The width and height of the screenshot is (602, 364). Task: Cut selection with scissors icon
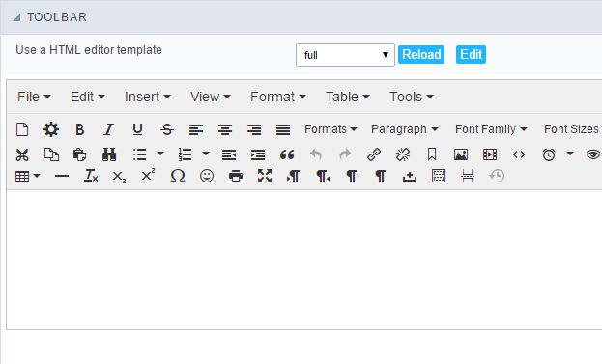coord(22,154)
